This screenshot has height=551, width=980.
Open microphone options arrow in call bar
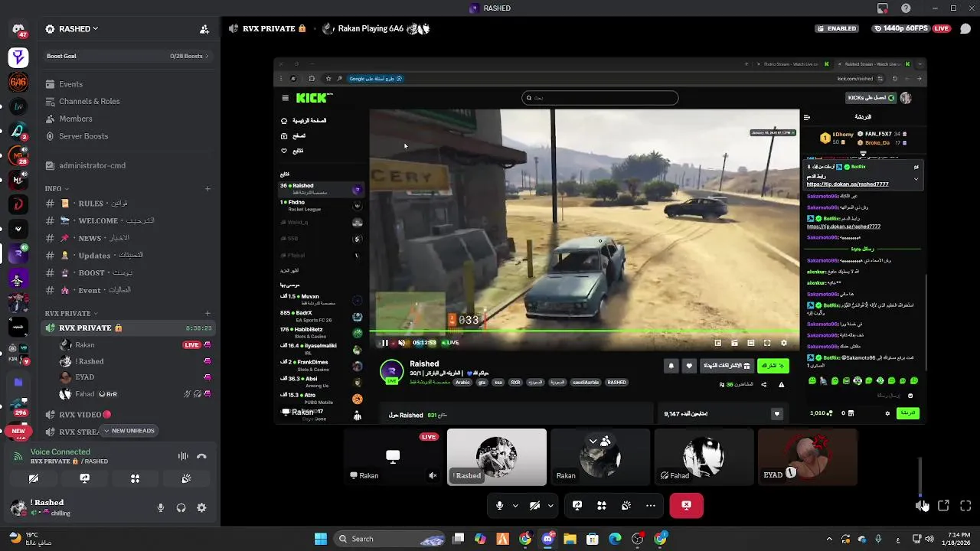point(515,505)
